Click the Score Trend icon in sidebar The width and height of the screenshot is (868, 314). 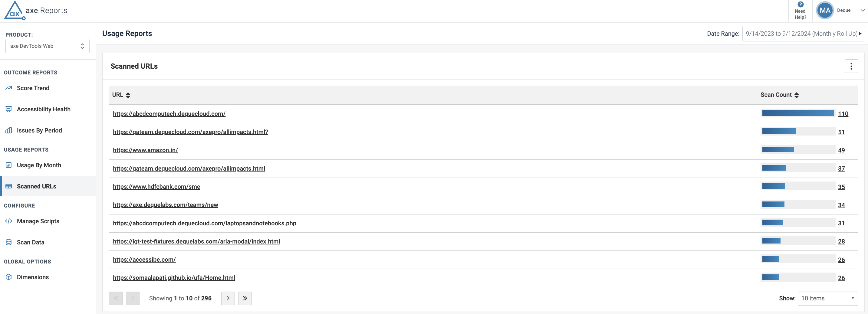(9, 88)
